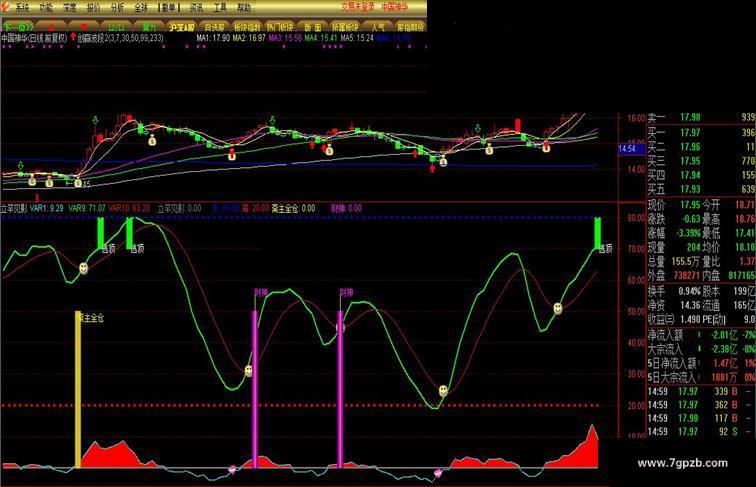Click the 涨幅 -3.39% value
The width and height of the screenshot is (756, 487).
point(687,233)
